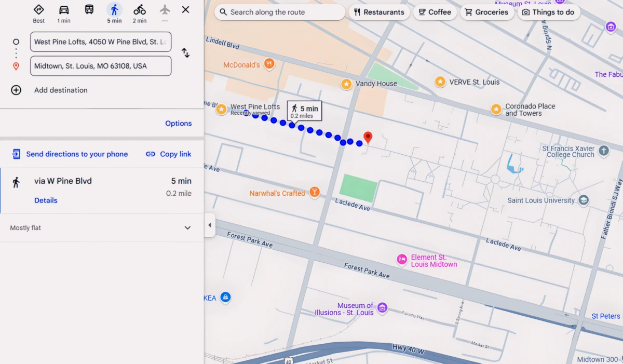Show Details for via W Pine Blvd
The image size is (623, 364).
click(46, 200)
